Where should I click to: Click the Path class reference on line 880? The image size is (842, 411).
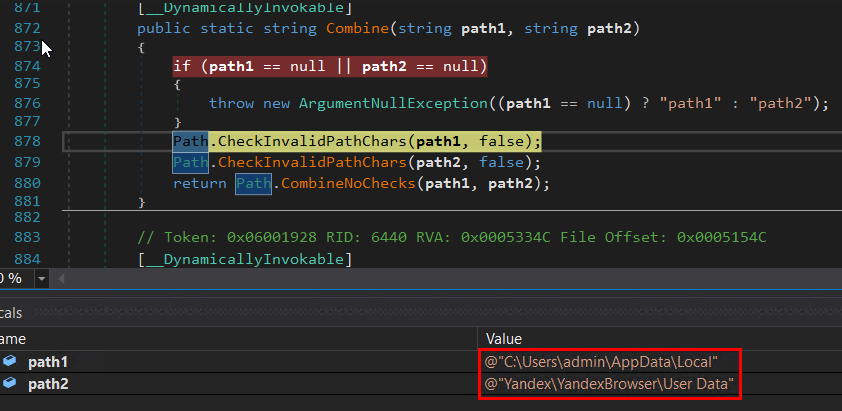click(x=252, y=183)
